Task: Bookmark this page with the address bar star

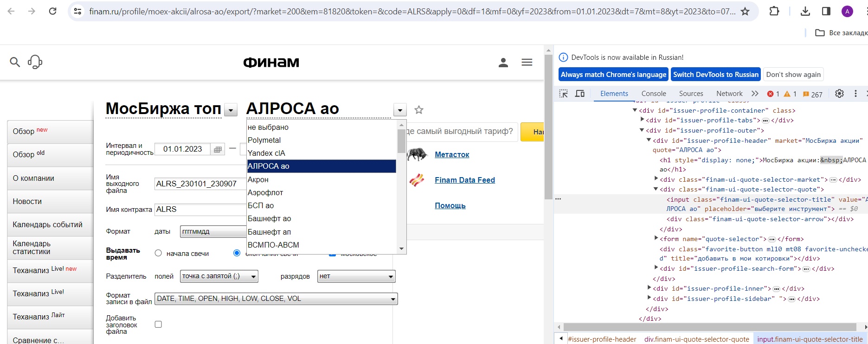Action: (x=745, y=11)
